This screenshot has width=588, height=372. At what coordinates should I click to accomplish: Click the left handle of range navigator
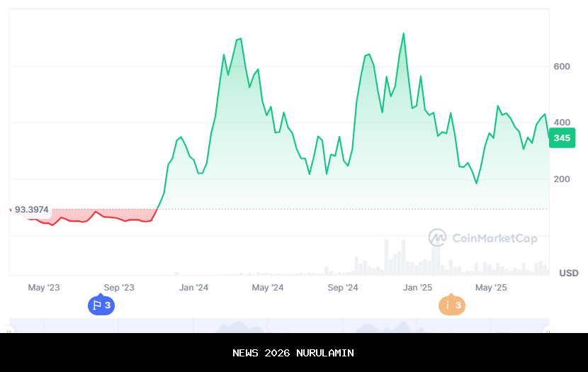click(11, 329)
